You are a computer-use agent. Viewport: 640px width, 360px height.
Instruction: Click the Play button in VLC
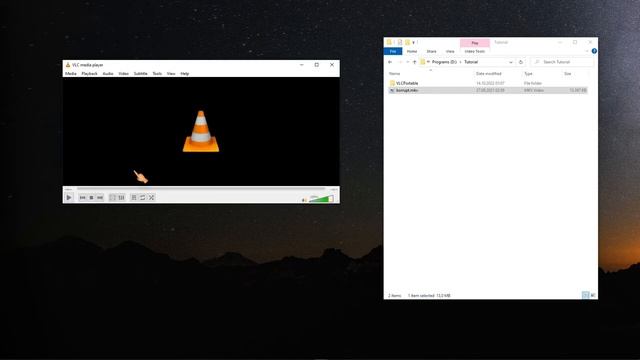click(x=69, y=198)
